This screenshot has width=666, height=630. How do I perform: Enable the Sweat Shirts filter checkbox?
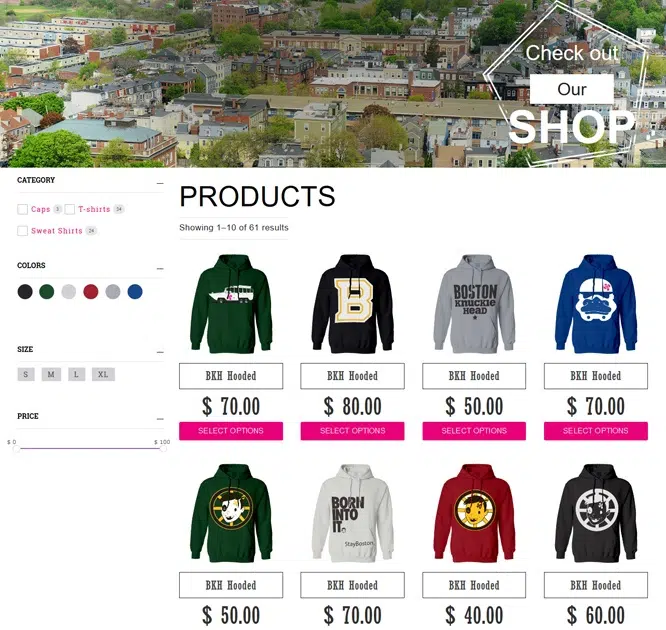click(23, 231)
